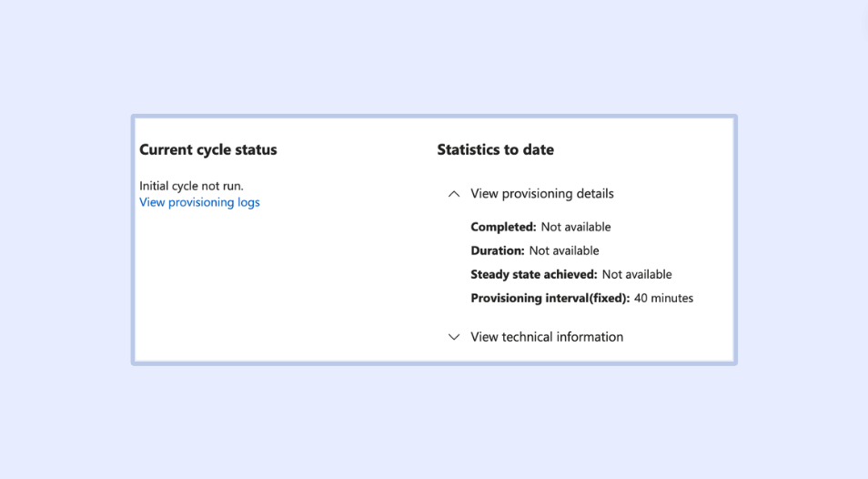The width and height of the screenshot is (868, 479).
Task: Collapse the View provisioning details chevron
Action: [x=454, y=194]
